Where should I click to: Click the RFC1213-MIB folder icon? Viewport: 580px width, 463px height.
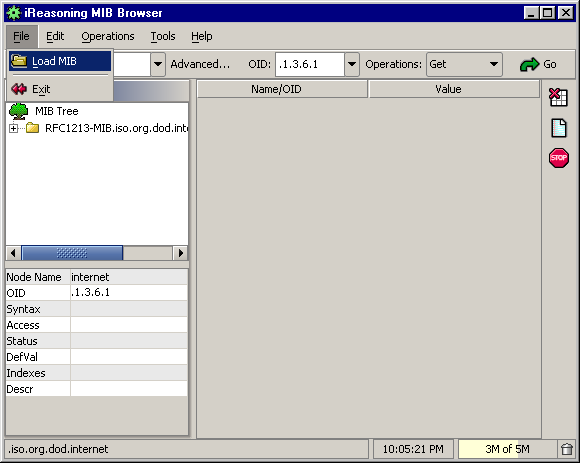[x=33, y=128]
